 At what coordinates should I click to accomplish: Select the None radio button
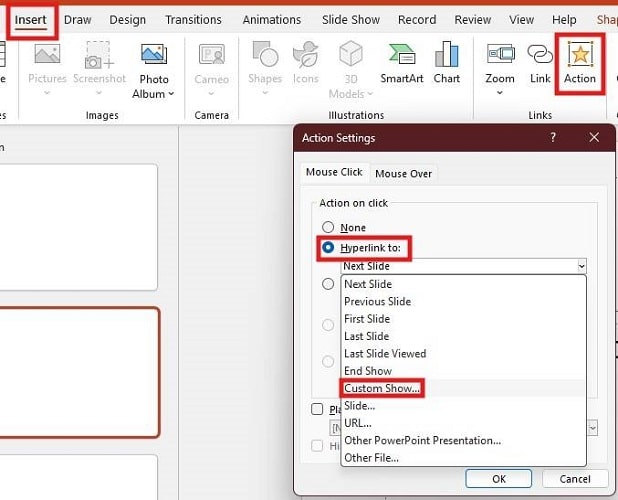pos(327,228)
